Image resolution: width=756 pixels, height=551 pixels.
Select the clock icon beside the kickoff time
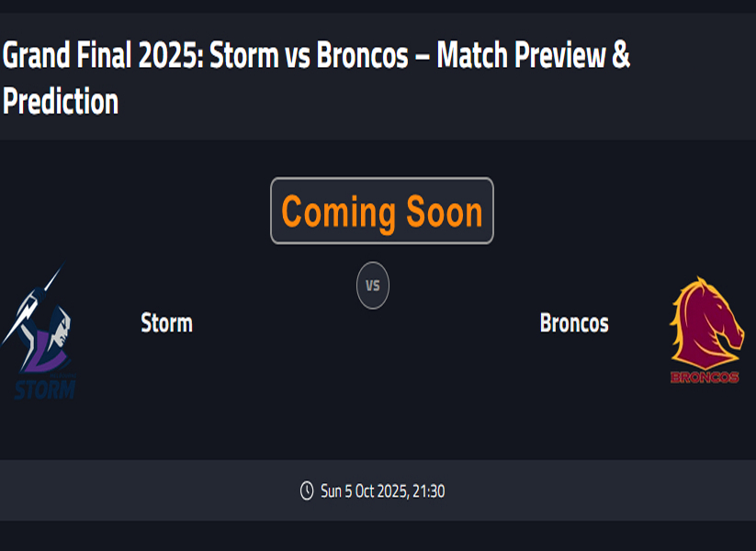[x=306, y=489]
